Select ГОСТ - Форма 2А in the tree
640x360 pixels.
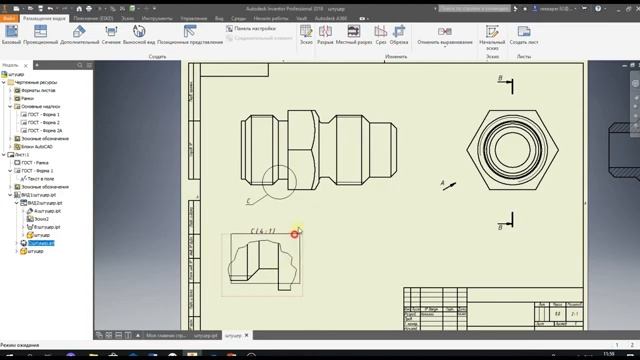[41, 131]
